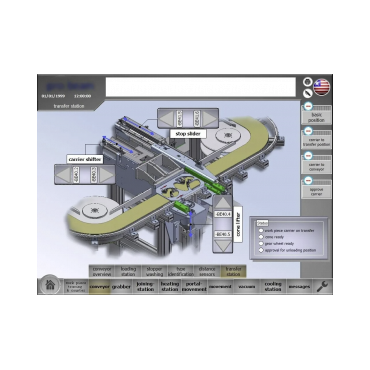Image resolution: width=370 pixels, height=370 pixels.
Task: Change language via the flag icon
Action: pos(322,87)
